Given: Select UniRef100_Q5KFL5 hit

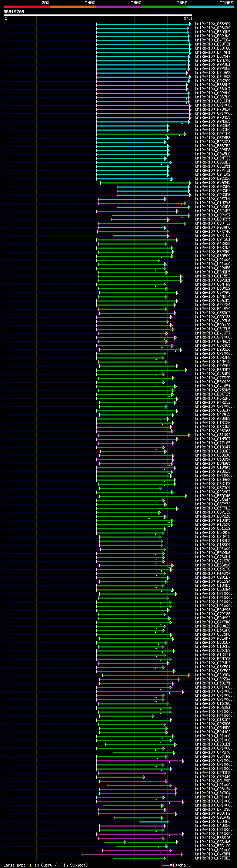Looking at the screenshot, I should tap(213, 329).
